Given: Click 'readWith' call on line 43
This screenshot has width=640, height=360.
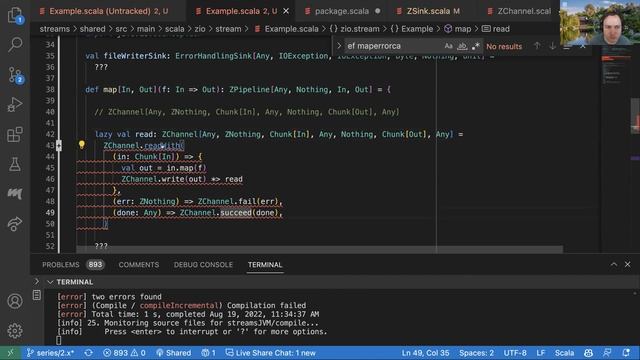Looking at the screenshot, I should (x=162, y=145).
